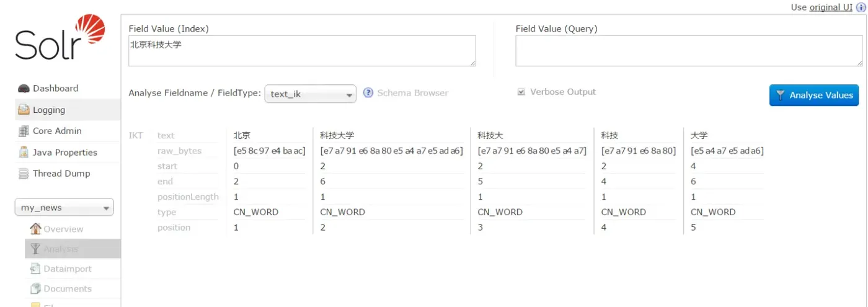Follow the original UI link

tap(831, 7)
